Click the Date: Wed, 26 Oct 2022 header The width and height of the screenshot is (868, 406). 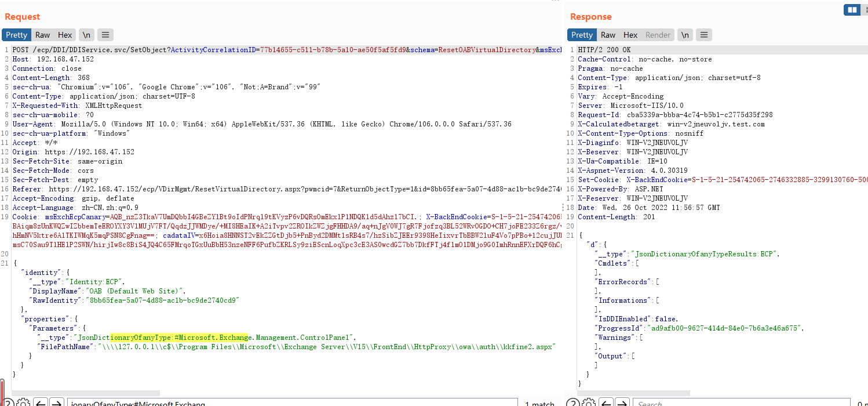coord(649,208)
